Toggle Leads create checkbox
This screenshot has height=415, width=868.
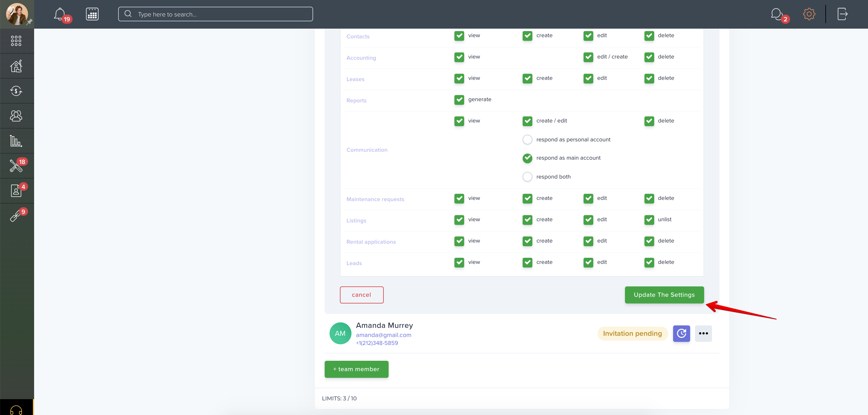coord(527,262)
